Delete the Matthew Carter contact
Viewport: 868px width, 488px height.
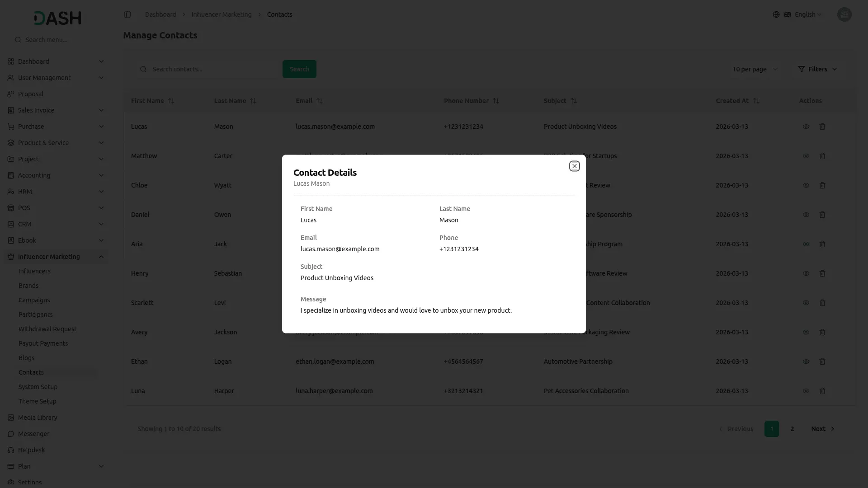point(822,156)
